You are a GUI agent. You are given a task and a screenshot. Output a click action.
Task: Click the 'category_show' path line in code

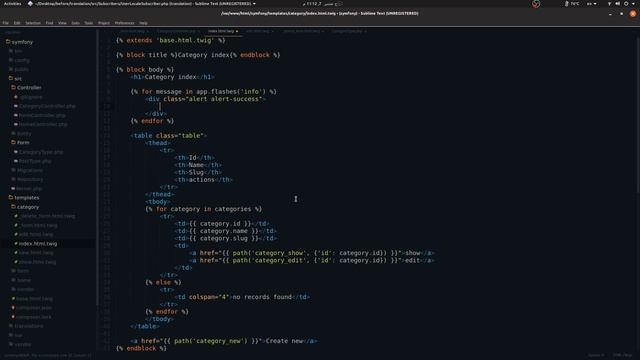pos(312,253)
